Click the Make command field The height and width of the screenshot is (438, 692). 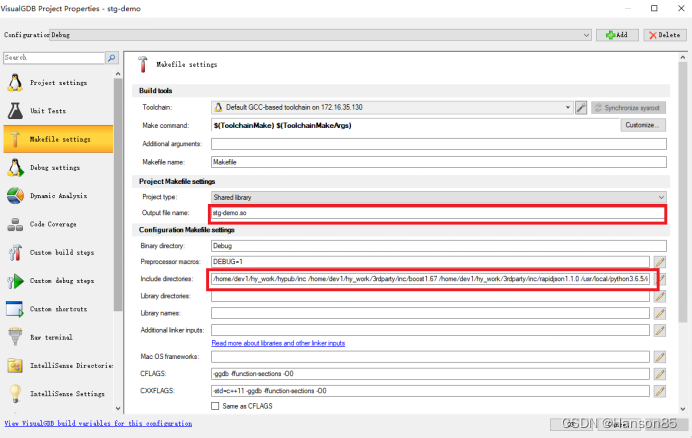tap(415, 125)
